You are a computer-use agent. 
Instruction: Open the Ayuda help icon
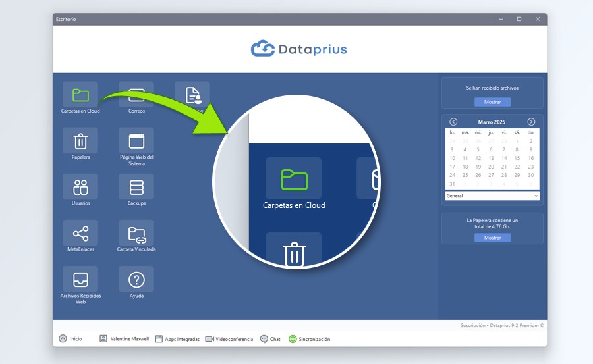136,279
